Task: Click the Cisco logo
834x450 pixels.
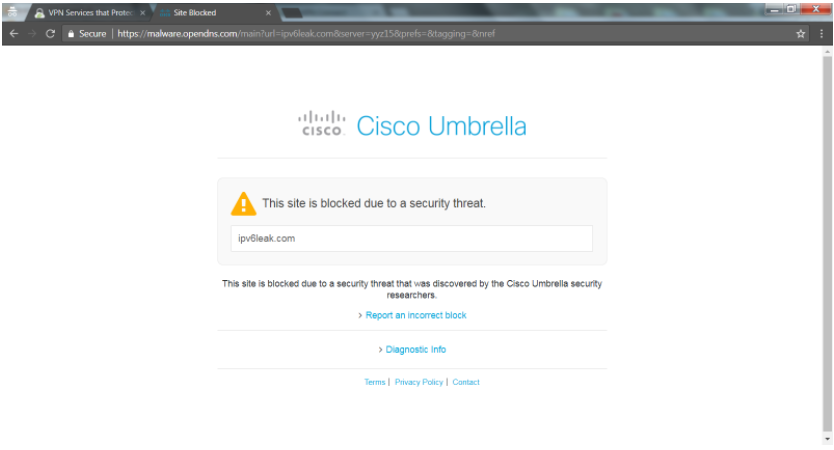Action: pyautogui.click(x=321, y=123)
